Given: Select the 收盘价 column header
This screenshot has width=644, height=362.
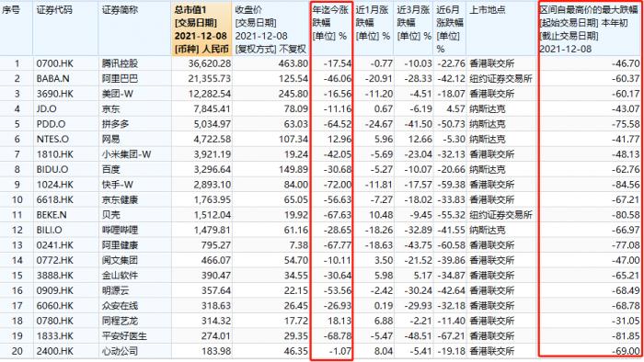Looking at the screenshot, I should [270, 29].
